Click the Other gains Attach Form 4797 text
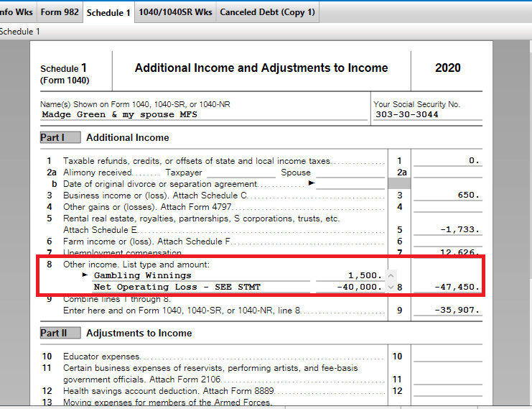 pos(147,207)
